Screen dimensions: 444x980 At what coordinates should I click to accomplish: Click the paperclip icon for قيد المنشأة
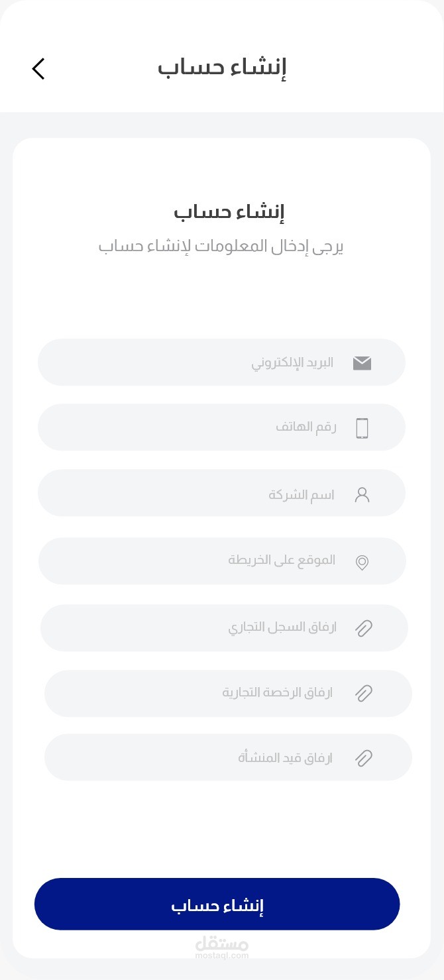364,758
